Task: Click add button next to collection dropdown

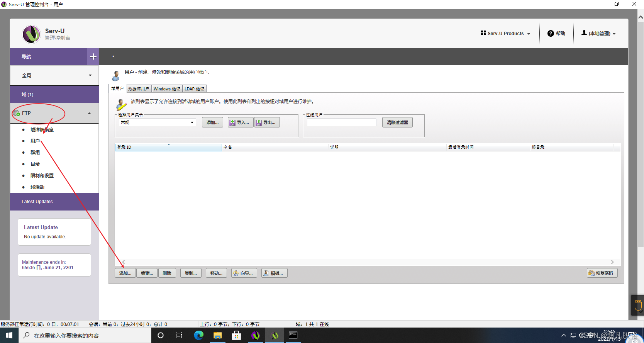Action: point(212,122)
